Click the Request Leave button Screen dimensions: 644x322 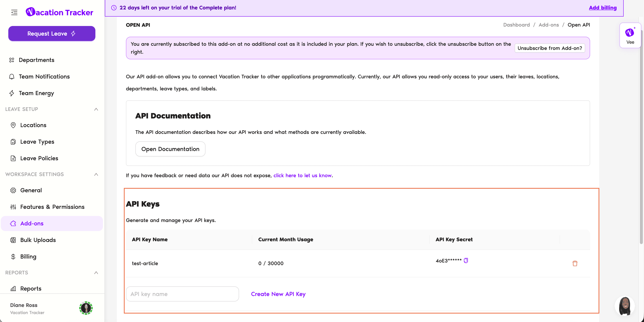[x=52, y=34]
